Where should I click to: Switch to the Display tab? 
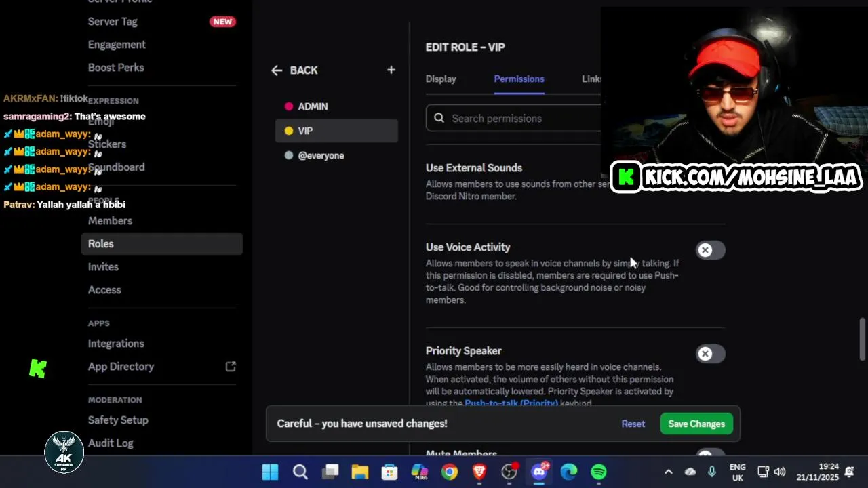441,79
